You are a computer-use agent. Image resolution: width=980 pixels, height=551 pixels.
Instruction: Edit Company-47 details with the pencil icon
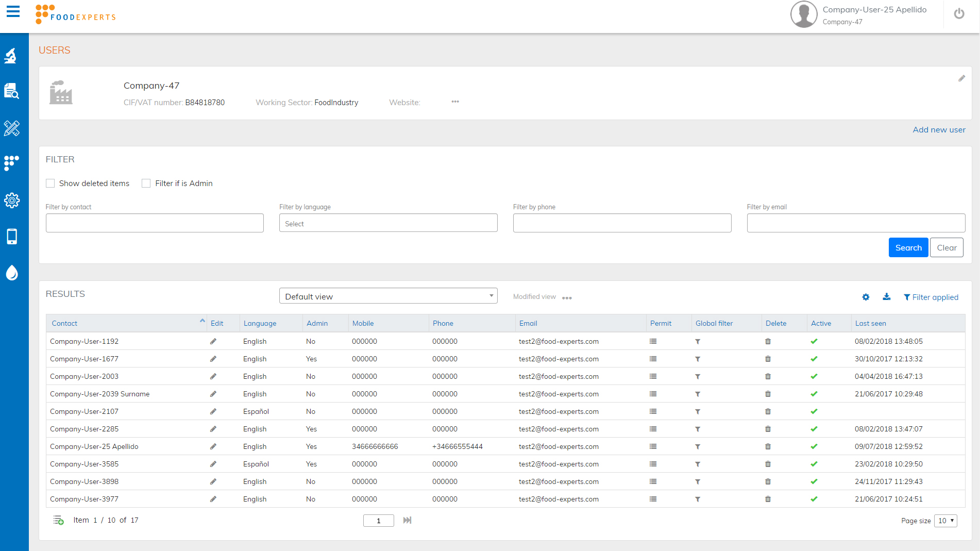point(961,78)
